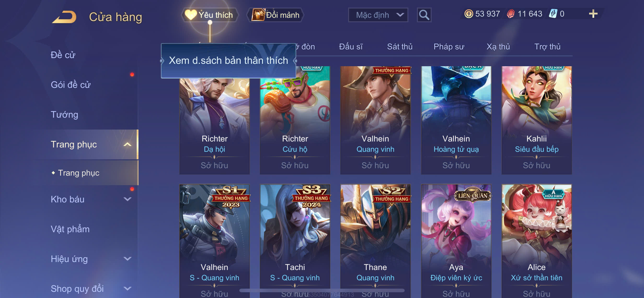Expand the Hiệu ứng sidebar section
This screenshot has width=644, height=298.
[x=127, y=259]
